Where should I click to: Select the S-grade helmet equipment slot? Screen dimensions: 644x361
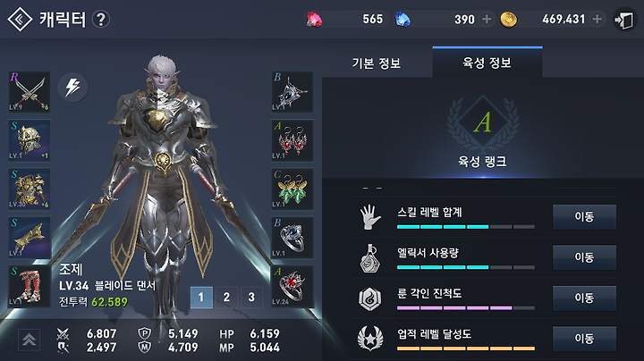coord(30,140)
